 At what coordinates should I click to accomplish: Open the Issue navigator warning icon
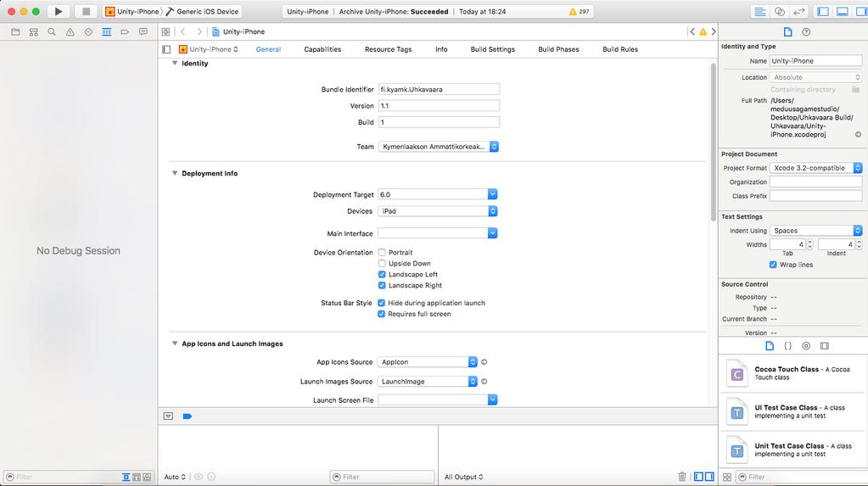coord(70,32)
